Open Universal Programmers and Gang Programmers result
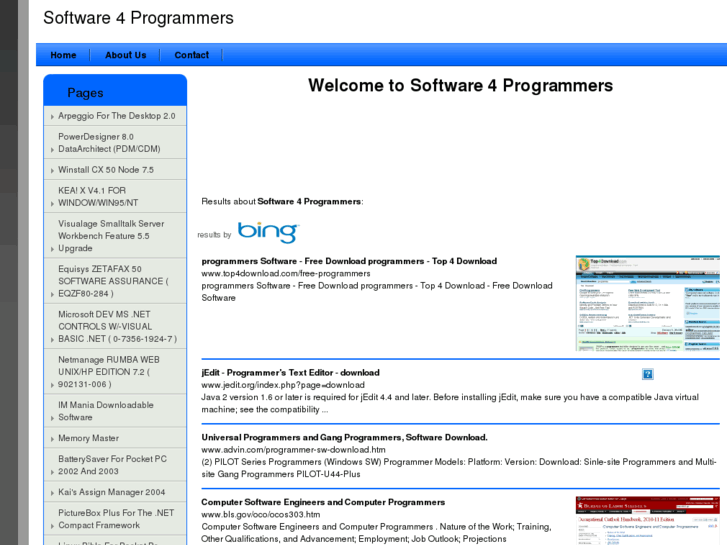Image resolution: width=727 pixels, height=545 pixels. coord(344,437)
